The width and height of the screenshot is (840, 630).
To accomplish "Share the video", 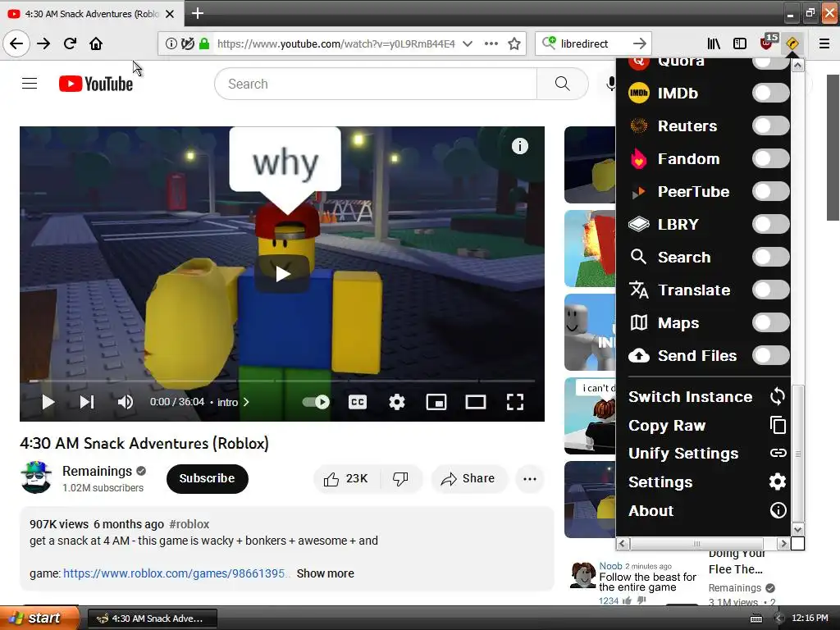I will (x=468, y=478).
